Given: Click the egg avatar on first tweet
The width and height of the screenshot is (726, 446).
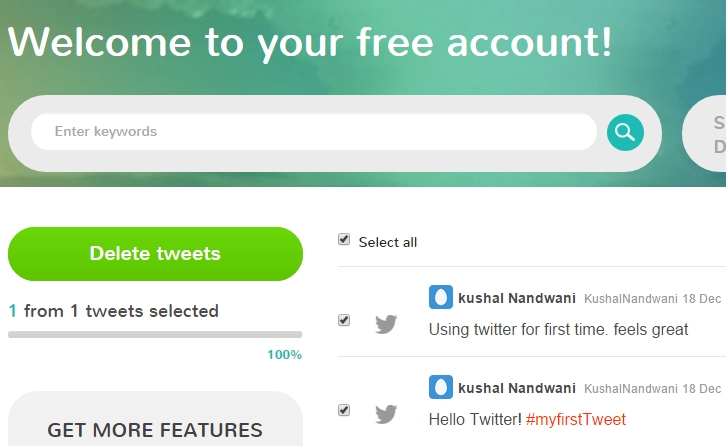Looking at the screenshot, I should coord(440,297).
